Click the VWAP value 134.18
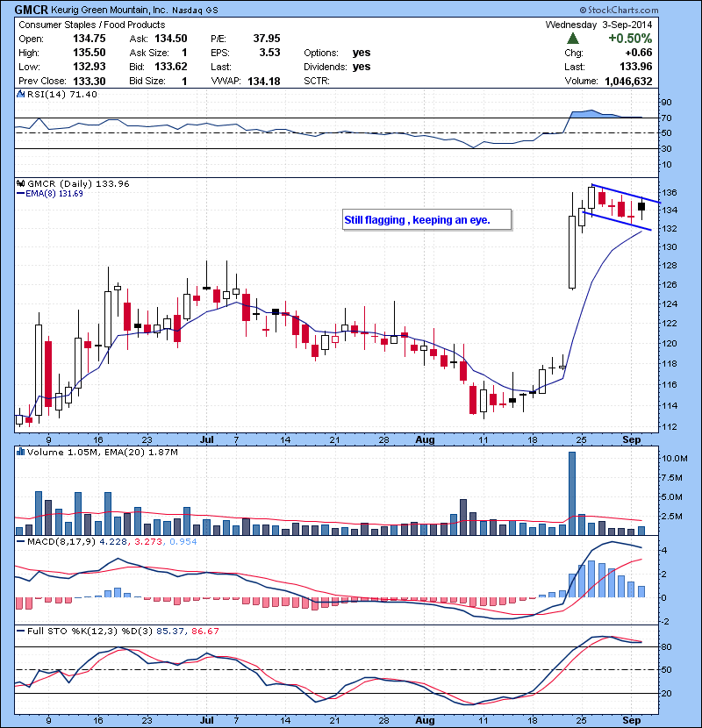The image size is (702, 728). pyautogui.click(x=264, y=82)
